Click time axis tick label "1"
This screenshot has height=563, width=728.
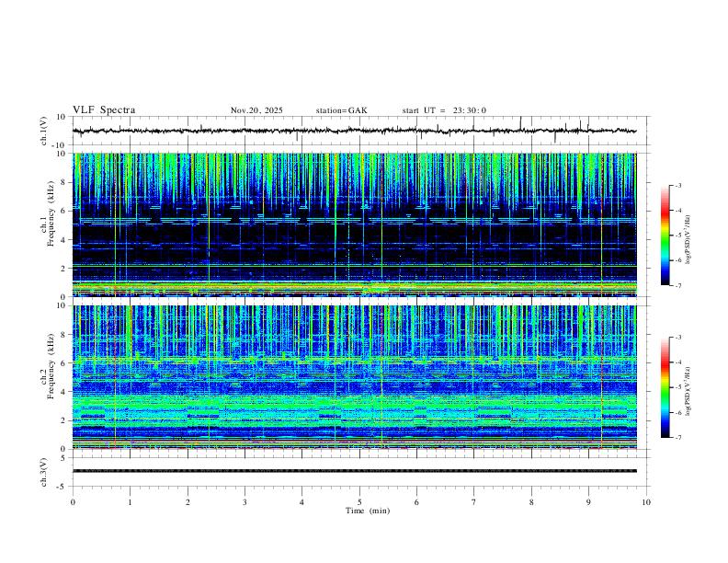[x=130, y=502]
